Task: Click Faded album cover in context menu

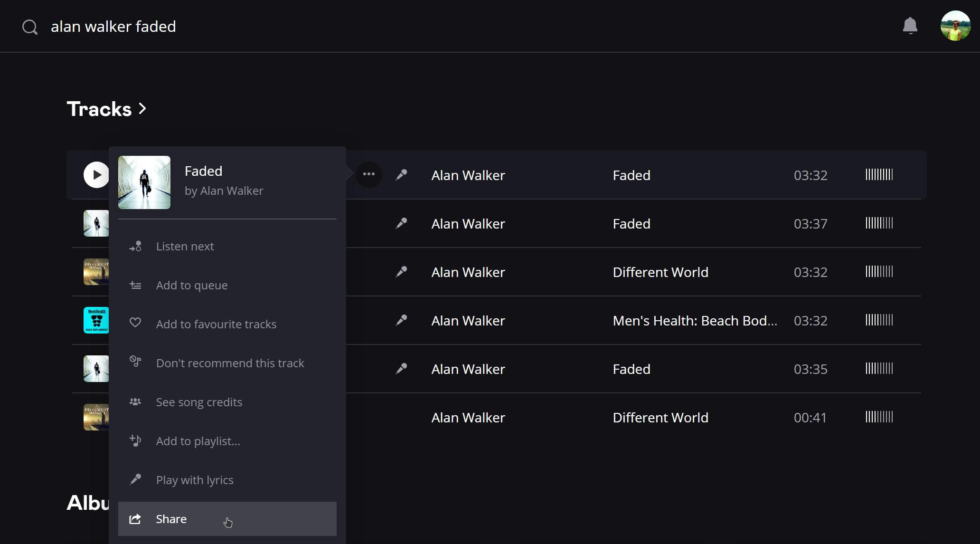Action: 144,182
